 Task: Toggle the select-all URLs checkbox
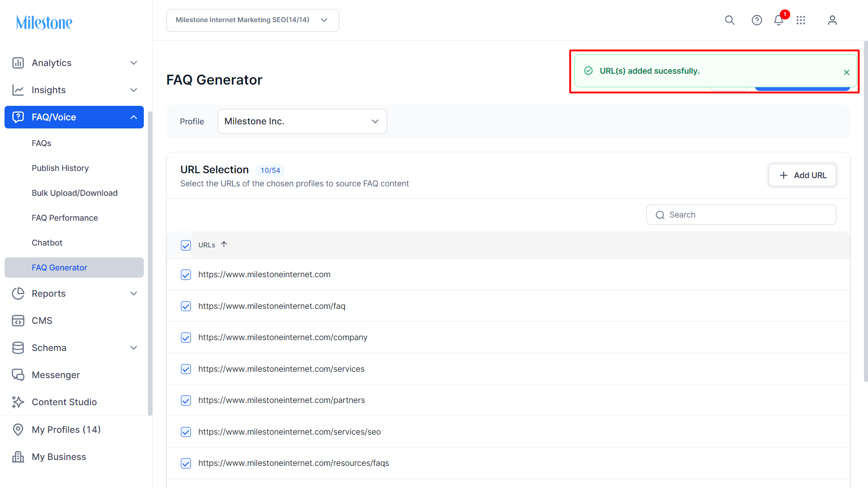(186, 245)
